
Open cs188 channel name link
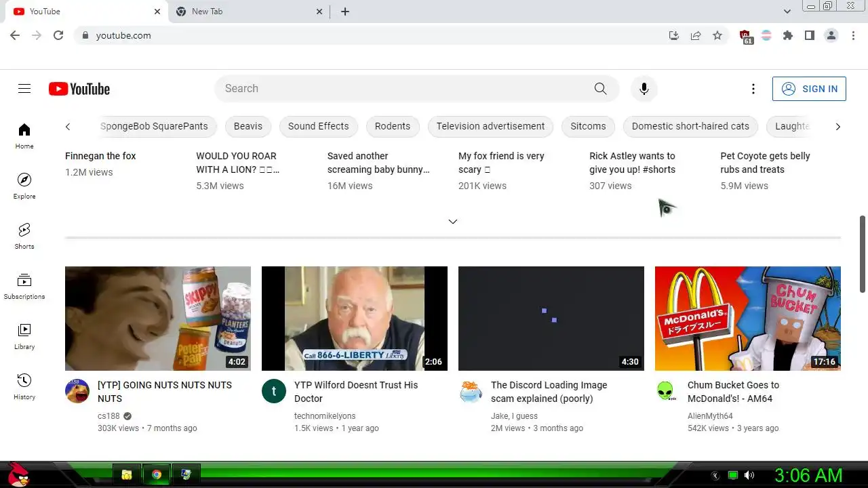[x=108, y=416]
